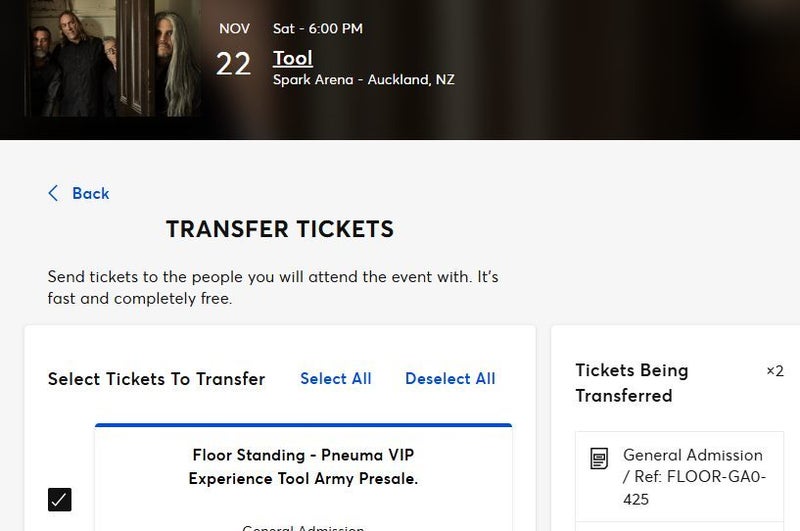Click the Spark Arena - Auckland venue text
This screenshot has width=800, height=531.
point(364,79)
